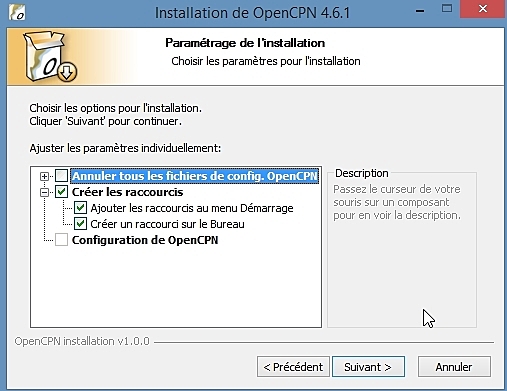The height and width of the screenshot is (391, 507).
Task: Check 'Annuler tous les fichiers de config' checkbox
Action: pos(62,176)
